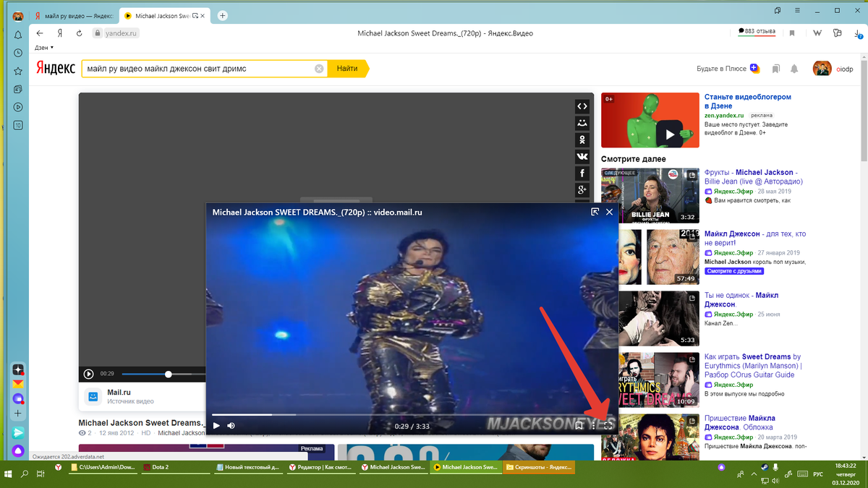
Task: Clear the Yandex search field
Action: tap(319, 69)
